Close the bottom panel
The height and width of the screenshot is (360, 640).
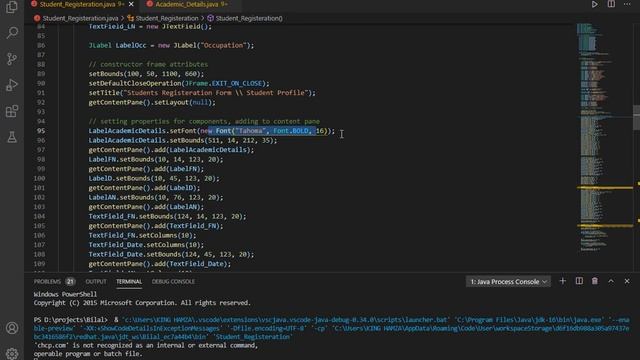(x=627, y=281)
